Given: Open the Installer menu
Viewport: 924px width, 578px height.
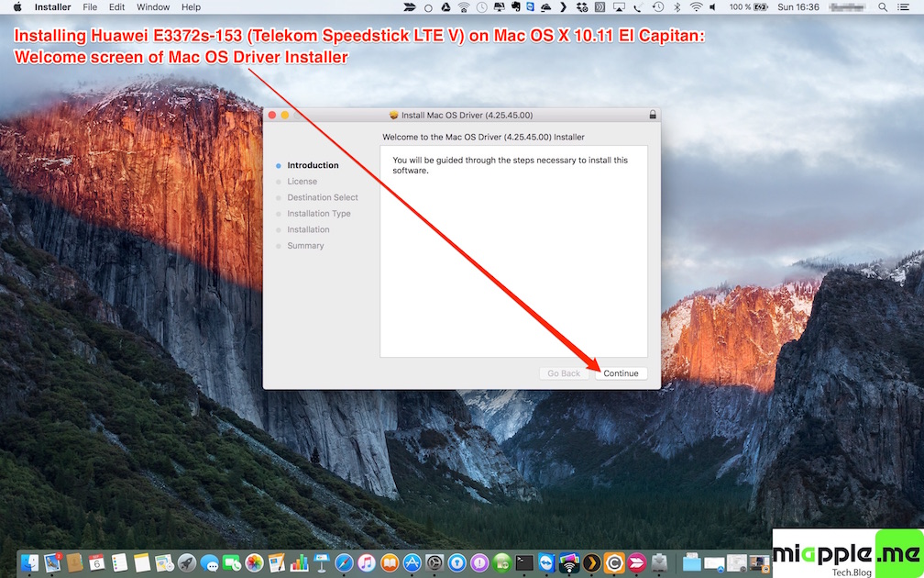Looking at the screenshot, I should [52, 7].
